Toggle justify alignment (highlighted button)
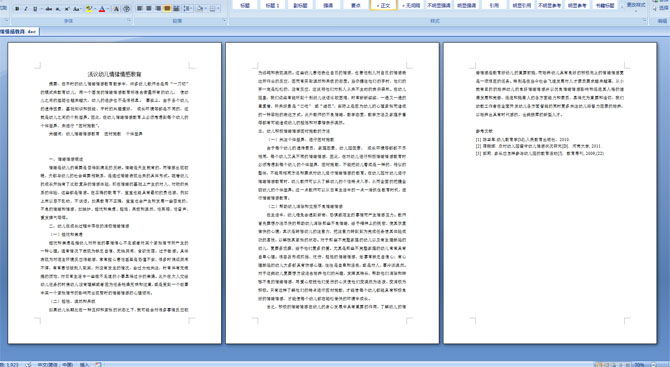 point(167,8)
